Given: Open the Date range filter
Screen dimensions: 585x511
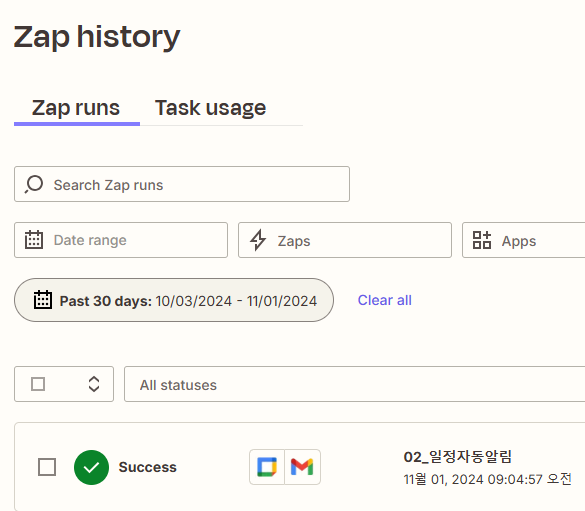Looking at the screenshot, I should click(121, 240).
